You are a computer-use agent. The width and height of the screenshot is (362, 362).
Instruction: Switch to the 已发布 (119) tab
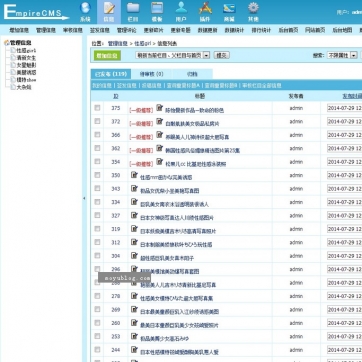pos(111,74)
